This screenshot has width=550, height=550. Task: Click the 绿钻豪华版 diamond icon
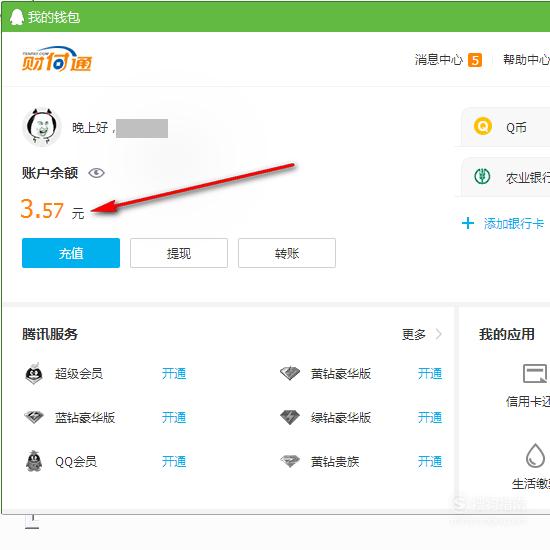(x=290, y=417)
